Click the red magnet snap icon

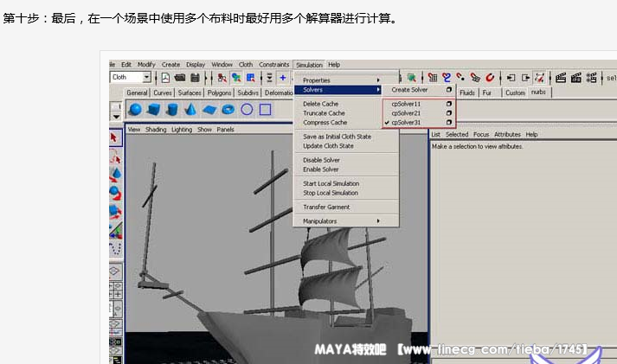point(489,77)
